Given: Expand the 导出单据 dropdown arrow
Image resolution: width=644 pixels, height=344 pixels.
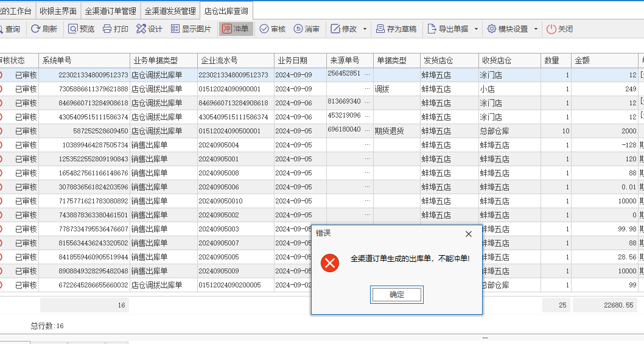Looking at the screenshot, I should (477, 29).
